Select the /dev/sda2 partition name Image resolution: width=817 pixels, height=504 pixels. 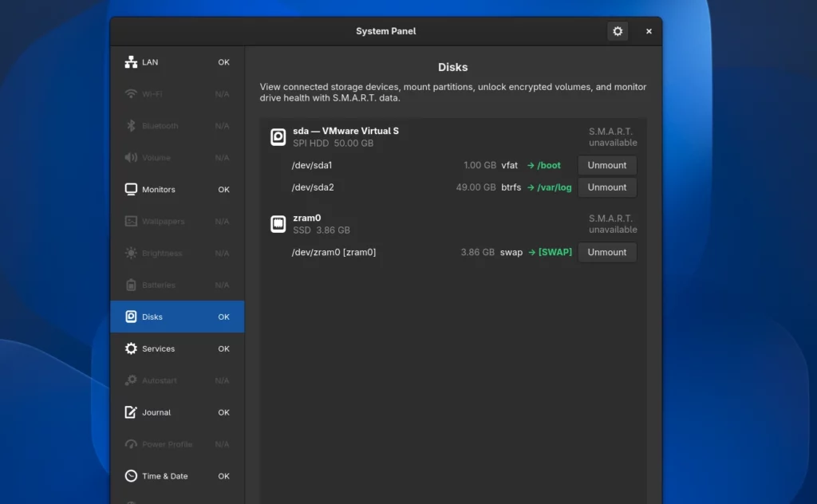tap(313, 187)
